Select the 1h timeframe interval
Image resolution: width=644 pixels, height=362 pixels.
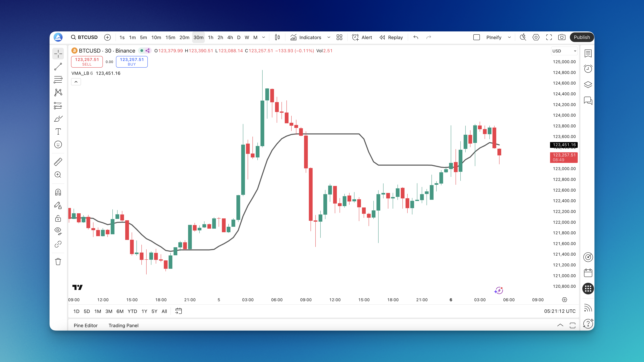(x=210, y=37)
